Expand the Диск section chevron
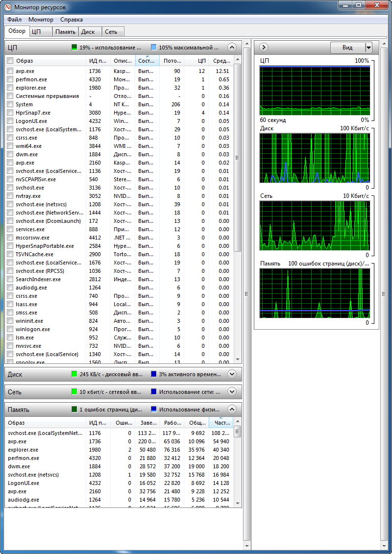Viewport: 392px width, 554px height. click(232, 374)
